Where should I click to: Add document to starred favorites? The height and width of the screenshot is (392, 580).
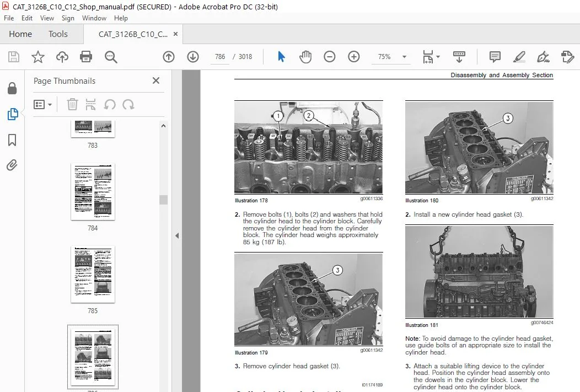coord(37,57)
